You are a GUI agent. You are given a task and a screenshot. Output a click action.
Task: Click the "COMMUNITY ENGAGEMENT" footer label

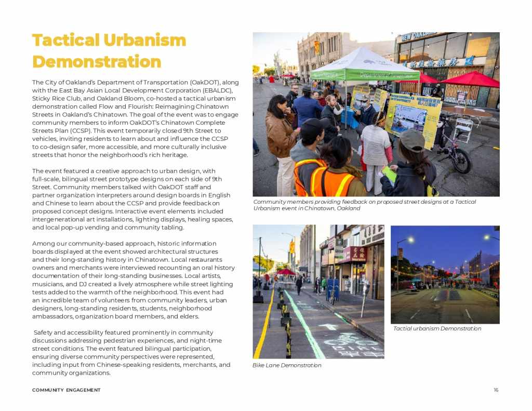(66, 390)
